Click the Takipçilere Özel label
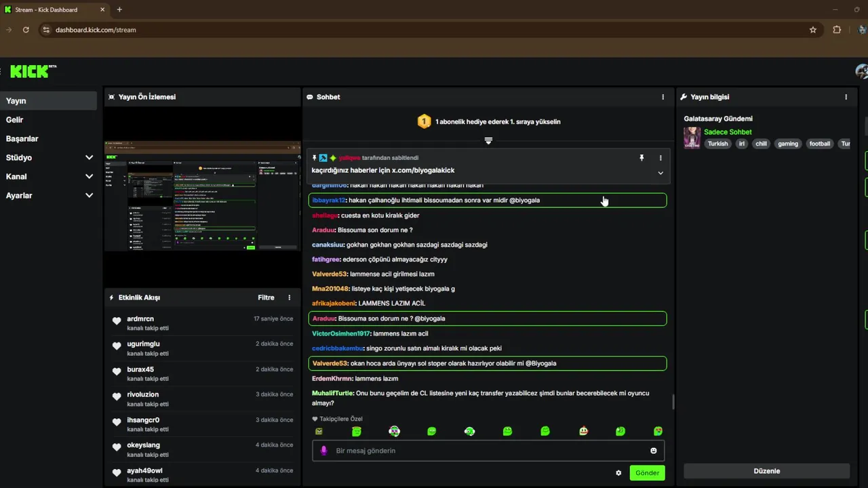This screenshot has width=868, height=488. click(x=341, y=419)
